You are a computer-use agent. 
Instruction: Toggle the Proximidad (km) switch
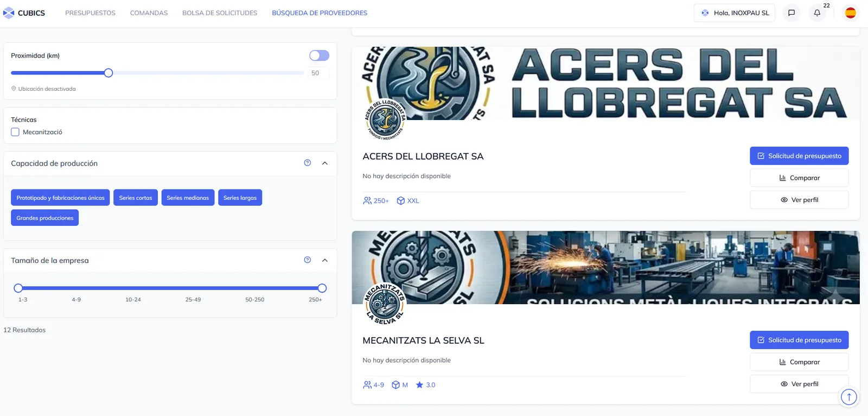click(319, 55)
